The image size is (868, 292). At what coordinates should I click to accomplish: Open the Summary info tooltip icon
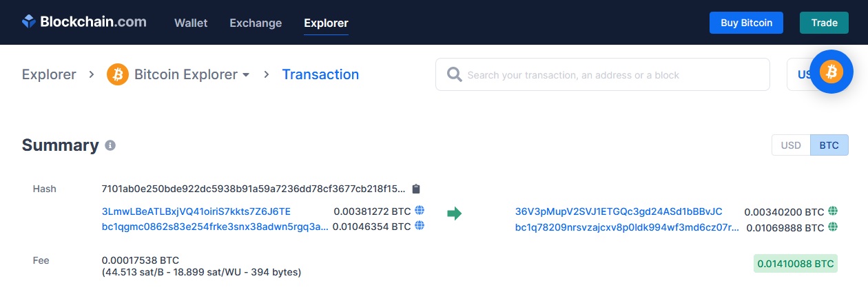pos(110,145)
